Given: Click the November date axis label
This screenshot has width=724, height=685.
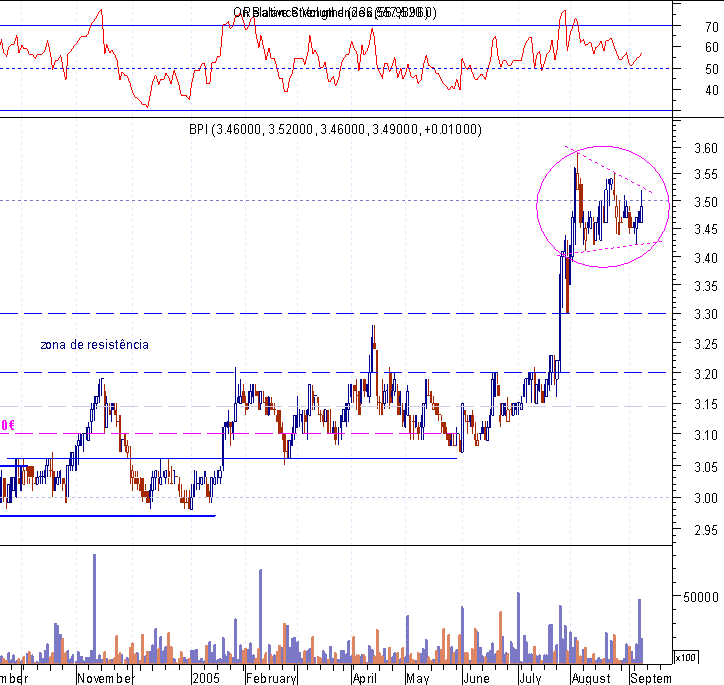Looking at the screenshot, I should (x=105, y=679).
